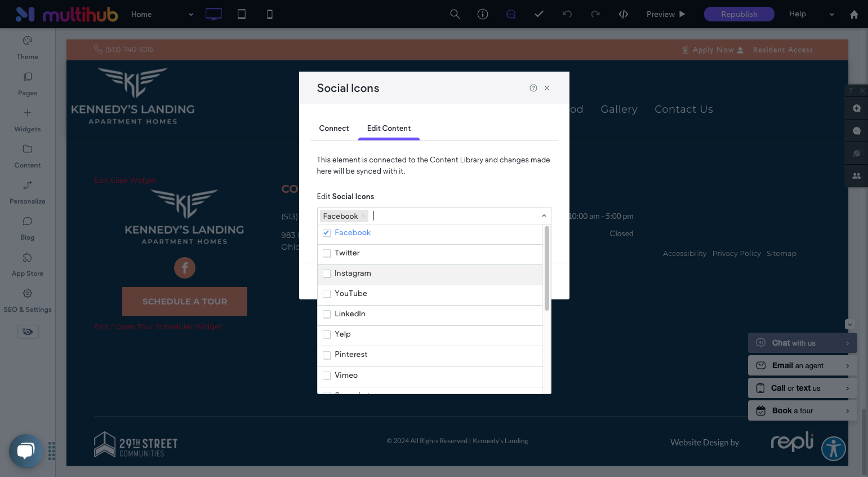Open the comments icon in top bar
This screenshot has width=868, height=477.
point(511,14)
